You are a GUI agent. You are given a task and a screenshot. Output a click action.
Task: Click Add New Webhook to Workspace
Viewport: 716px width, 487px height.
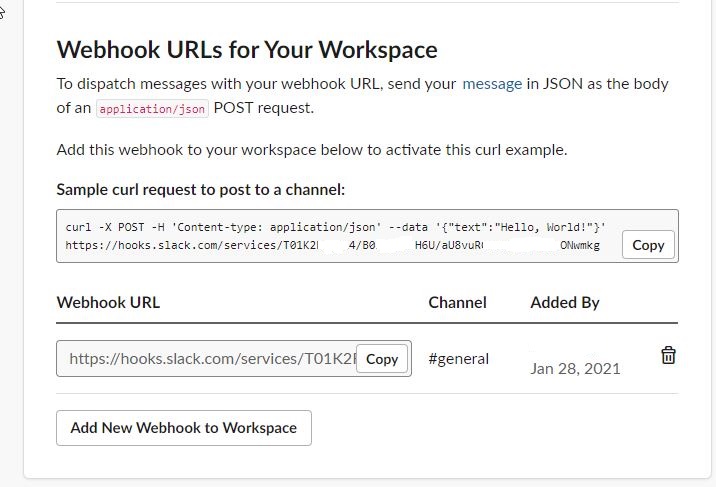pos(183,427)
